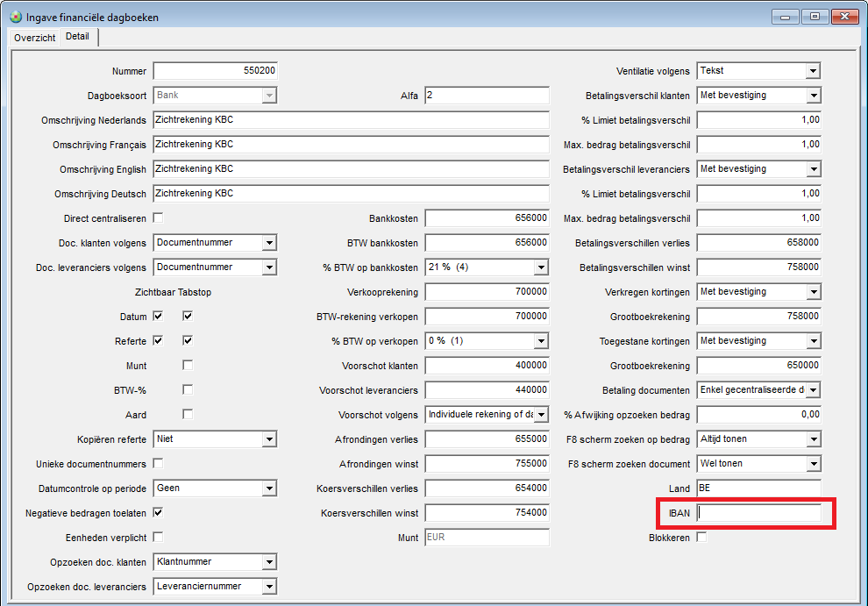
Task: Open the Ventilatie volgens dropdown
Action: (x=813, y=71)
